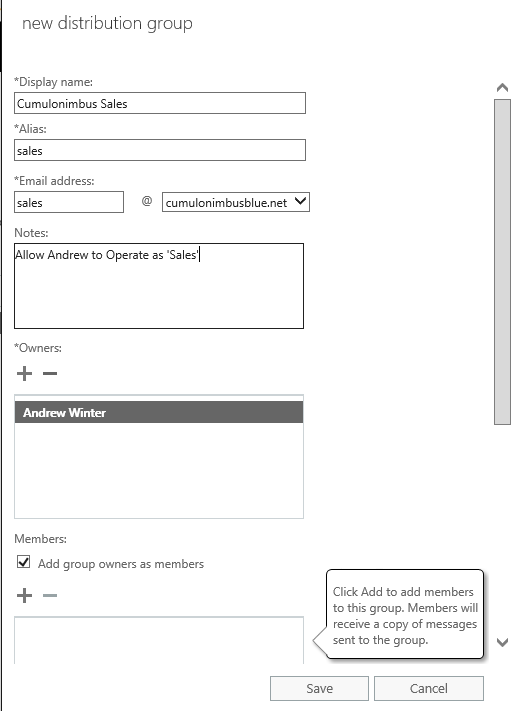Cancel the new distribution group dialog
This screenshot has height=711, width=516.
pos(428,688)
